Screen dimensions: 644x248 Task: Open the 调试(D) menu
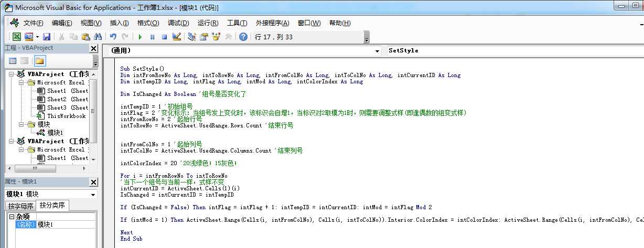[178, 23]
